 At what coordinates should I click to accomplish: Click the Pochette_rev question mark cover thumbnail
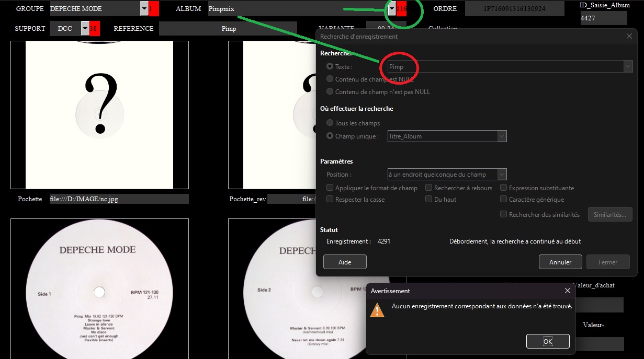click(x=272, y=115)
